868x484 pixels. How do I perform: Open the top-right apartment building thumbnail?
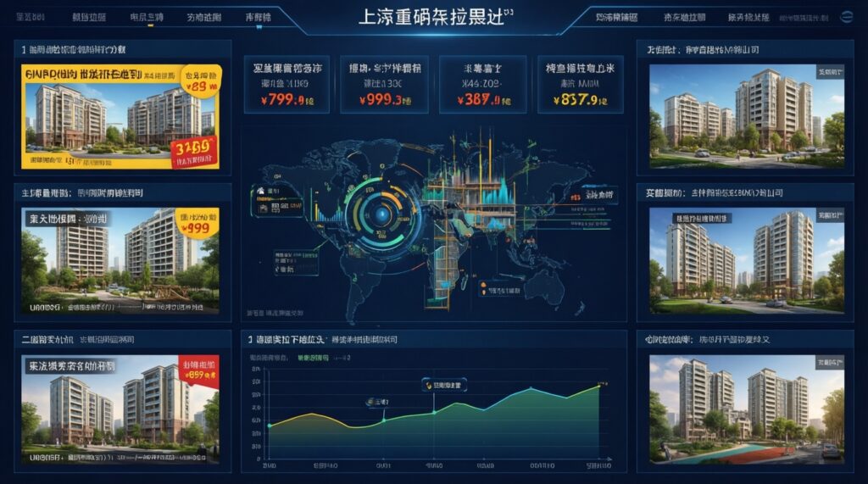747,114
